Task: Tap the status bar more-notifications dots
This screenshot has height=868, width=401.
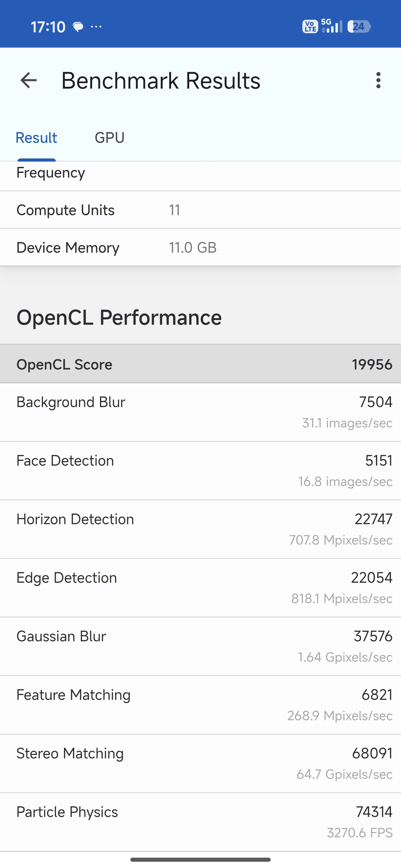Action: 96,27
